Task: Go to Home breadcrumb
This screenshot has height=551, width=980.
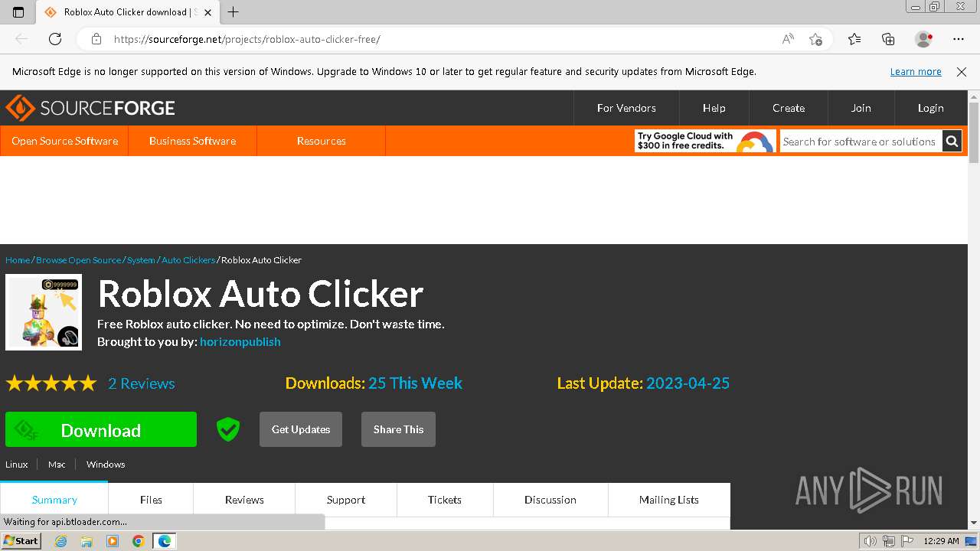Action: [x=18, y=260]
